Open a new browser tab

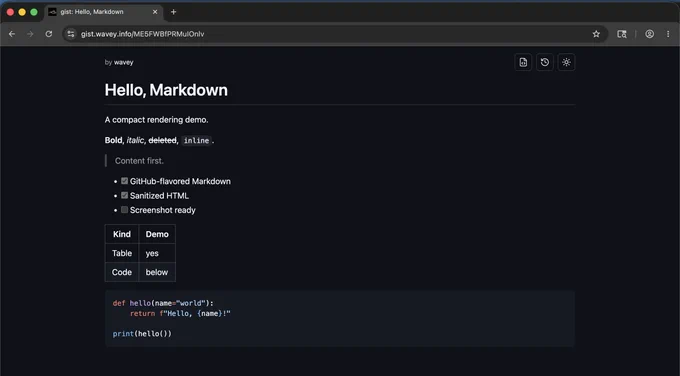point(173,12)
